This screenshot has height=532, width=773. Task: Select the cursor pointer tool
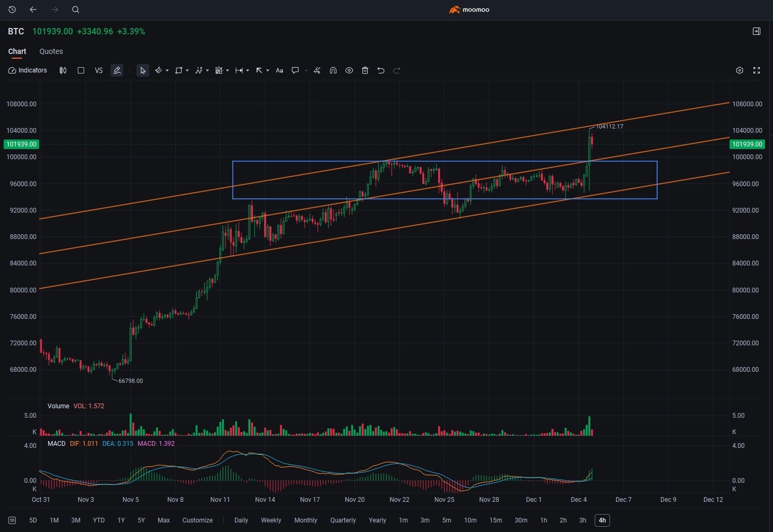click(x=142, y=70)
